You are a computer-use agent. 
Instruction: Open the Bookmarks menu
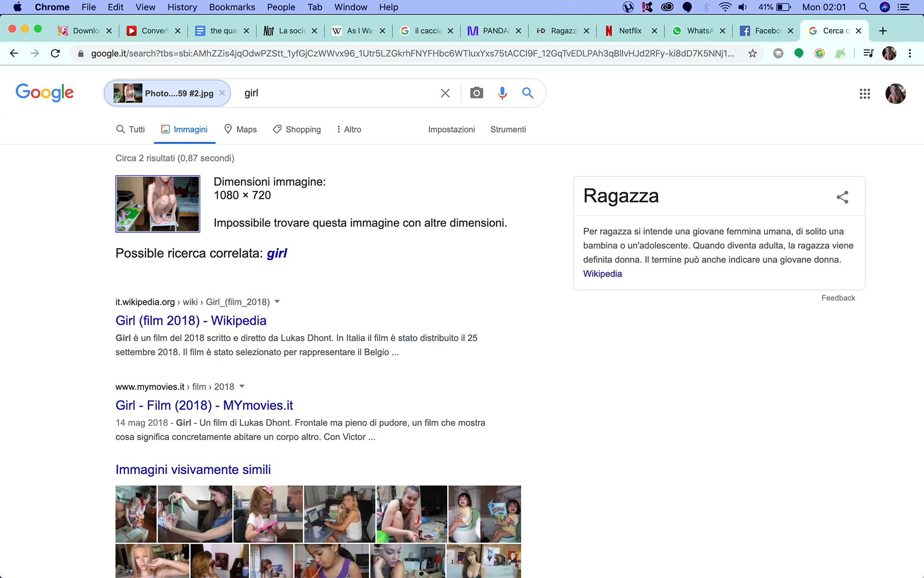coord(232,7)
